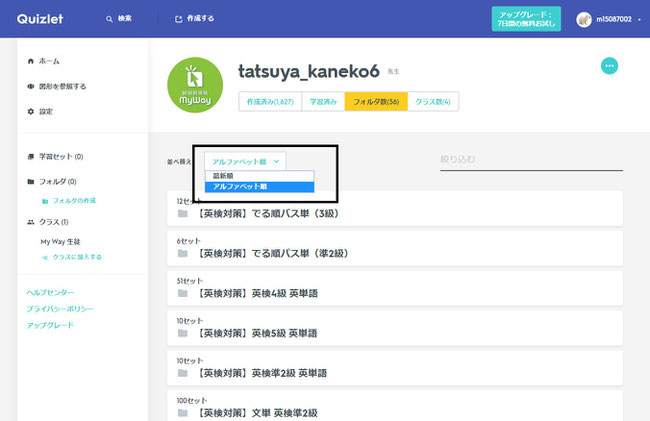This screenshot has width=650, height=421.
Task: Open folder 英検5級 英単語
Action: 395,328
